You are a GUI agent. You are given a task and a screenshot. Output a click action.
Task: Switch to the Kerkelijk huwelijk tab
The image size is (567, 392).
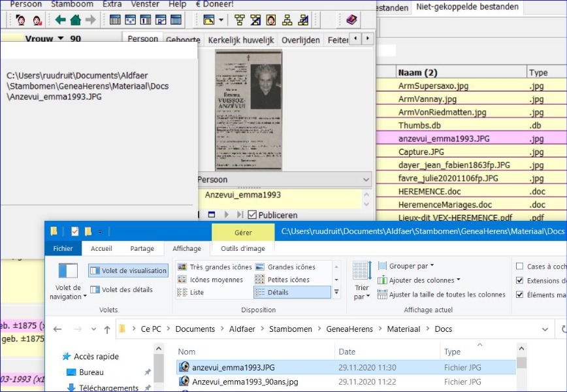(x=240, y=40)
